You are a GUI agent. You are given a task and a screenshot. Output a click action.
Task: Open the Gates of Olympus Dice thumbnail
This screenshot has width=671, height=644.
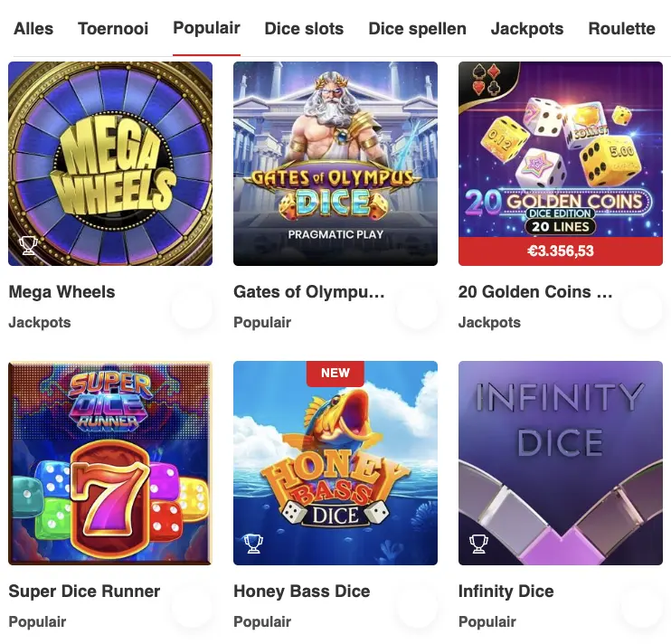coord(335,163)
